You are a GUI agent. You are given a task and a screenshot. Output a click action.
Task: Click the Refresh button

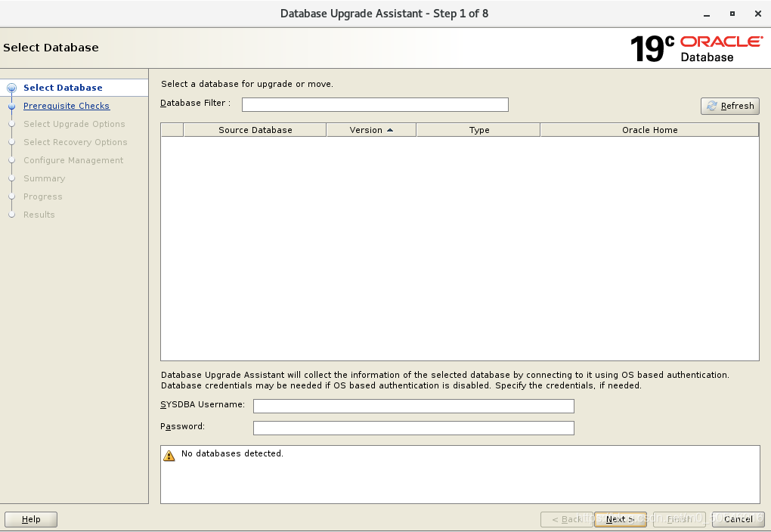point(729,106)
